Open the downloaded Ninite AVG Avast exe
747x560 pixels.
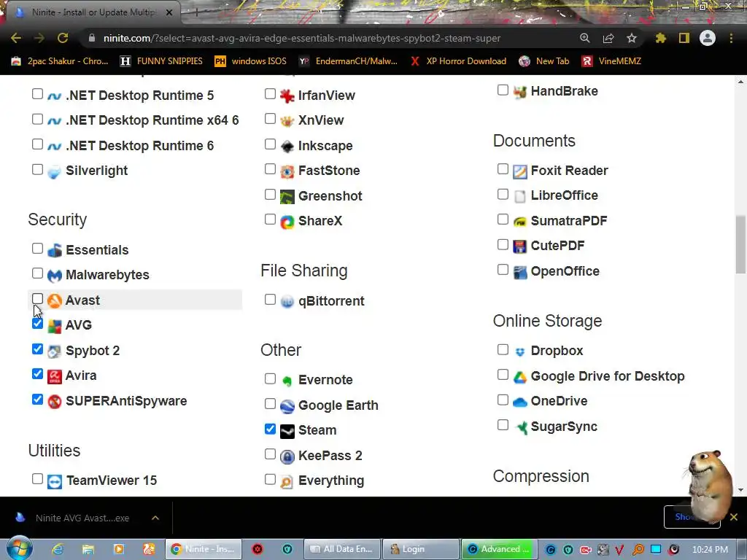(82, 518)
